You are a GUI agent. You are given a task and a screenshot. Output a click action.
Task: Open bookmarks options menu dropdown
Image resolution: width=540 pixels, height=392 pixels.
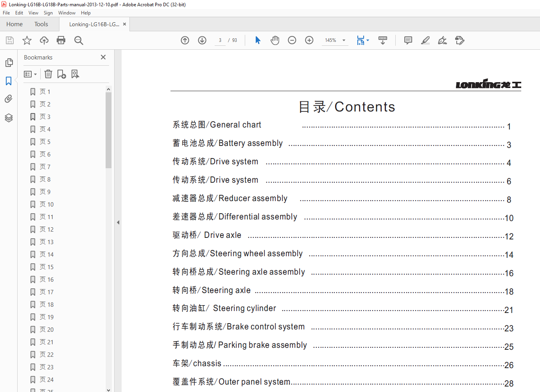(30, 74)
